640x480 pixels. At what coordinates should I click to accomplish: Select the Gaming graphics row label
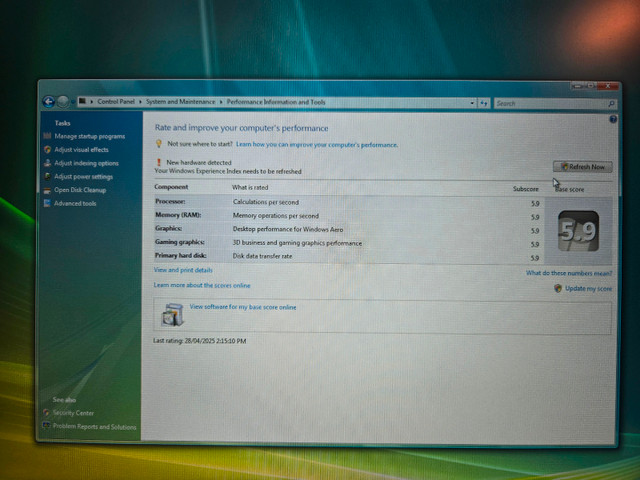click(180, 242)
